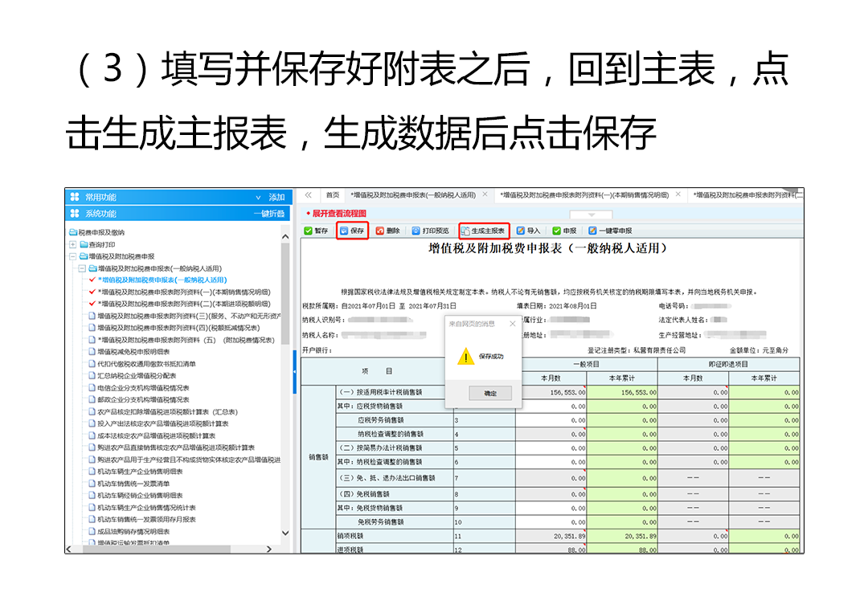The height and width of the screenshot is (605, 868).
Task: Click the double-arrow to scroll the tabs
Action: pos(309,195)
